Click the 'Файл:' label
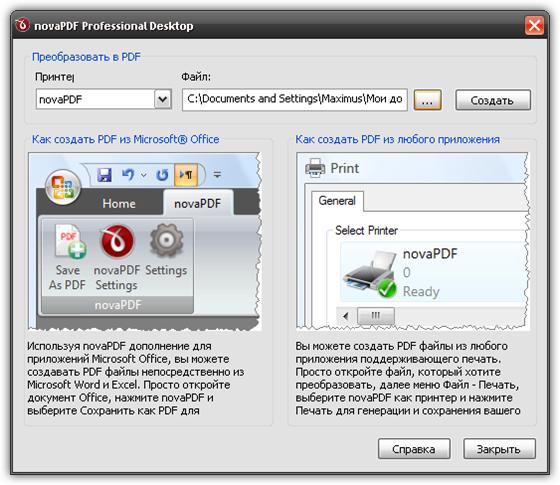The width and height of the screenshot is (560, 485). click(196, 77)
